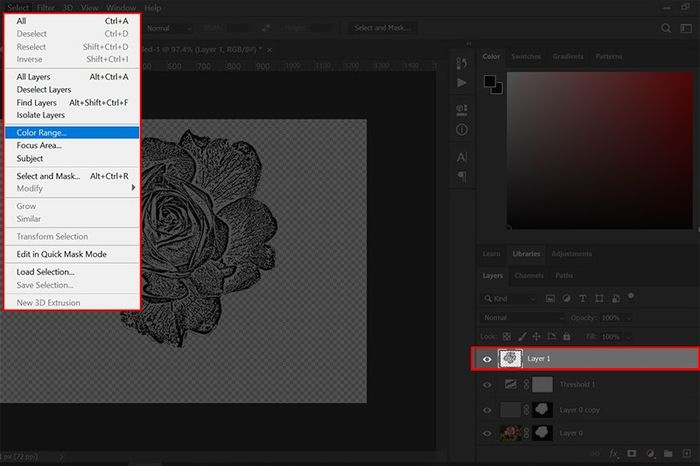The width and height of the screenshot is (700, 466).
Task: Filter layers by pixel layers icon
Action: pos(550,299)
